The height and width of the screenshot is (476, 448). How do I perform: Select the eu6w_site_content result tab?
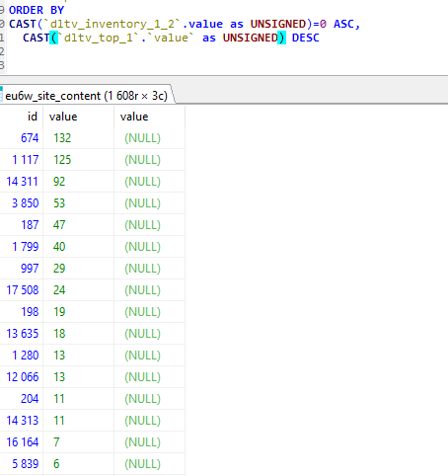86,96
